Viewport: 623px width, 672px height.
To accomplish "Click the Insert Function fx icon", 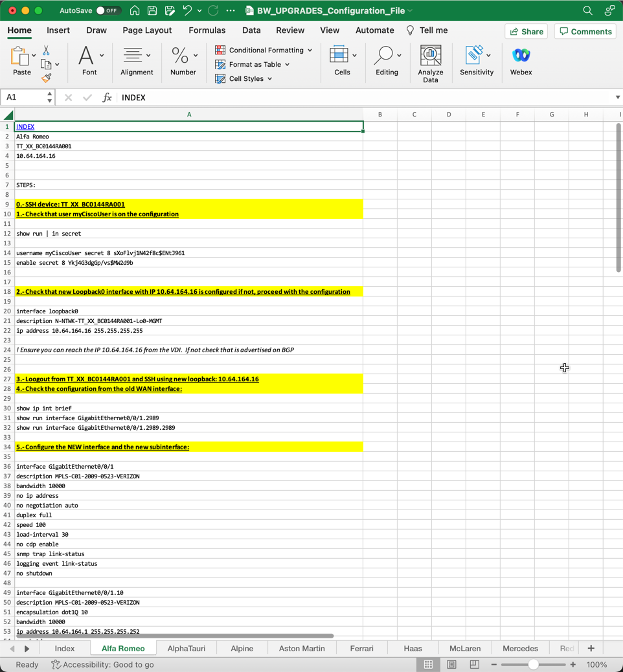I will coord(107,98).
